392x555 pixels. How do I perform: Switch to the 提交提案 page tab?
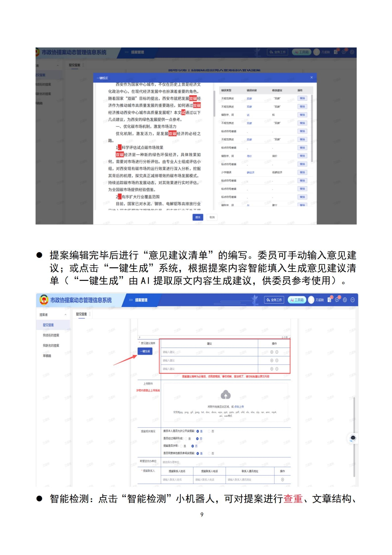tap(82, 314)
